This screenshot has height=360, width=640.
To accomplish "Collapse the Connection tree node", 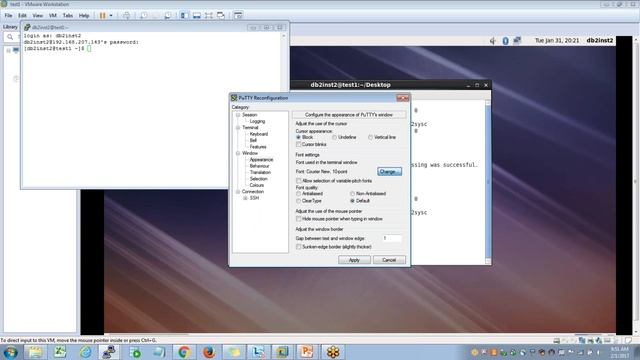I will point(238,192).
